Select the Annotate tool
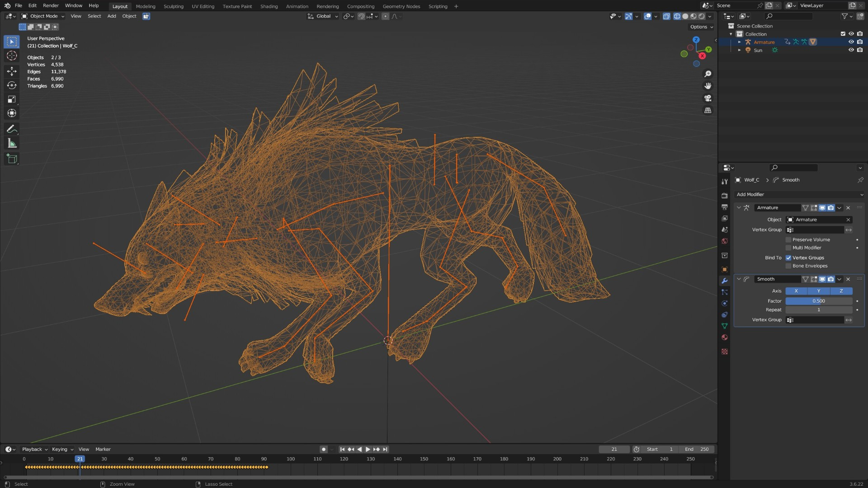This screenshot has width=868, height=488. [x=12, y=129]
